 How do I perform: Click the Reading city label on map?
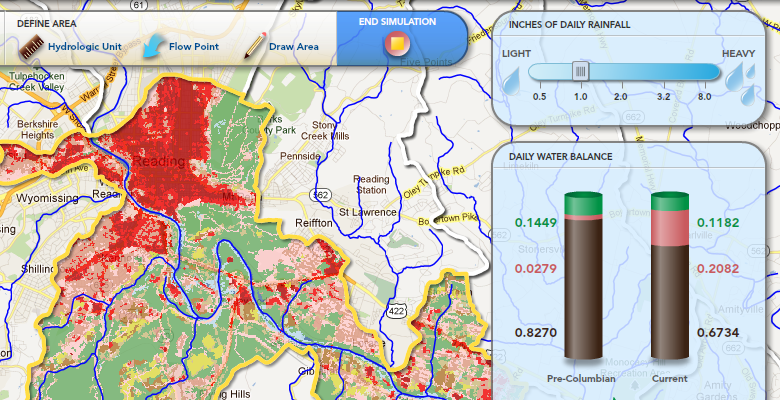pyautogui.click(x=159, y=162)
